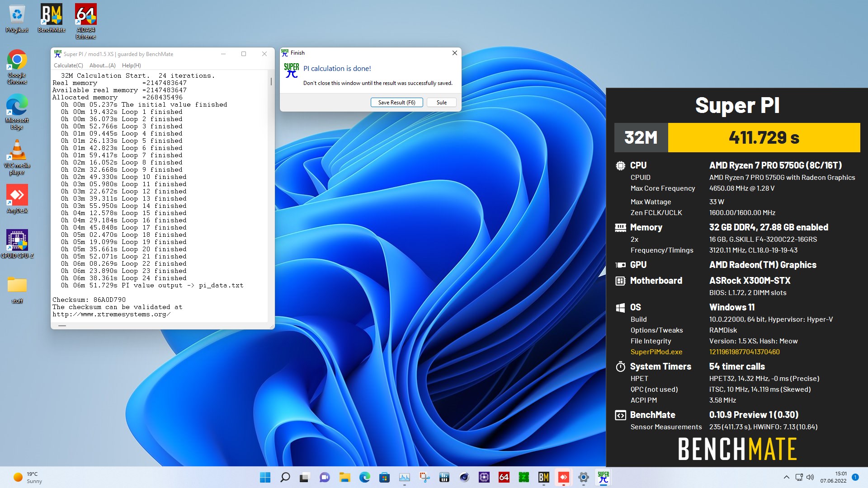This screenshot has height=488, width=868.
Task: Launch the AIDA64 Extreme desktop shortcut
Action: [x=85, y=22]
